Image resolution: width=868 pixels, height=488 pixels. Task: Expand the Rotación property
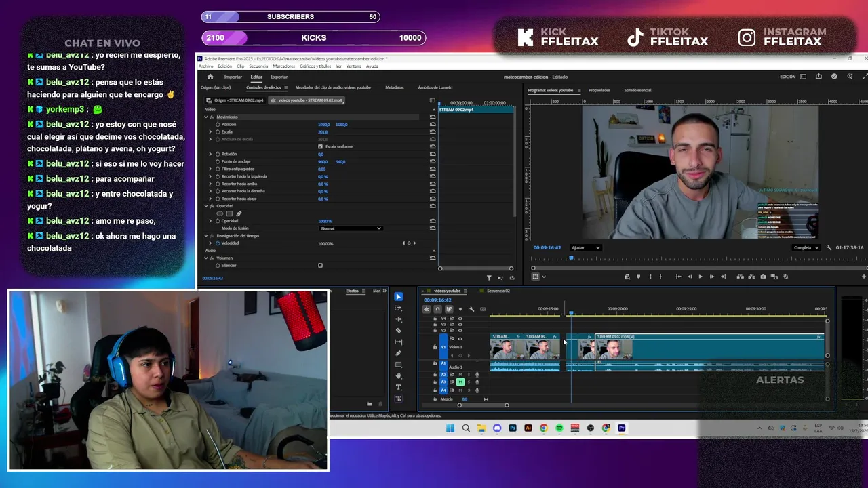(210, 154)
